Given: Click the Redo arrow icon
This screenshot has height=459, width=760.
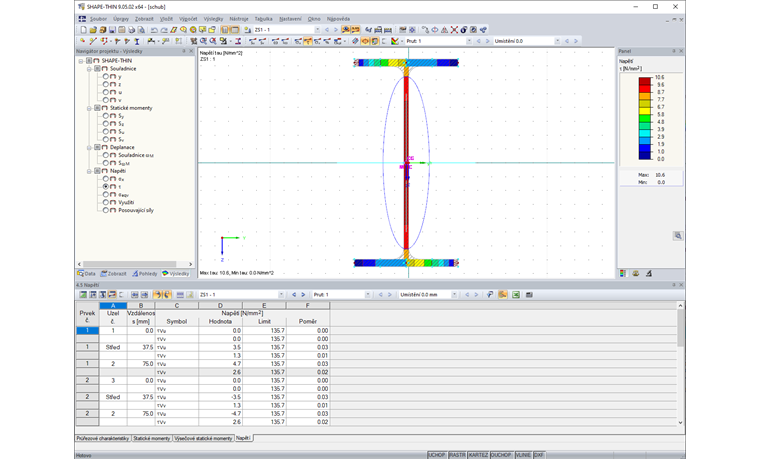Looking at the screenshot, I should [x=163, y=30].
